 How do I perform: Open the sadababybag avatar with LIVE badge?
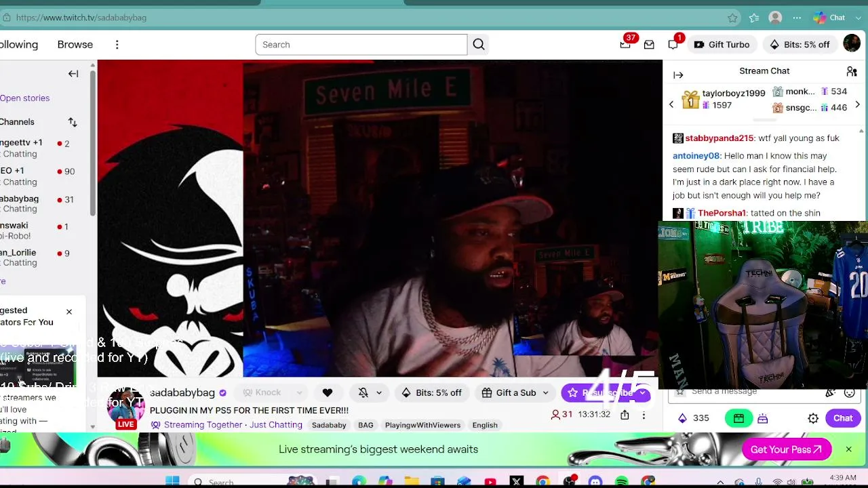(x=126, y=408)
